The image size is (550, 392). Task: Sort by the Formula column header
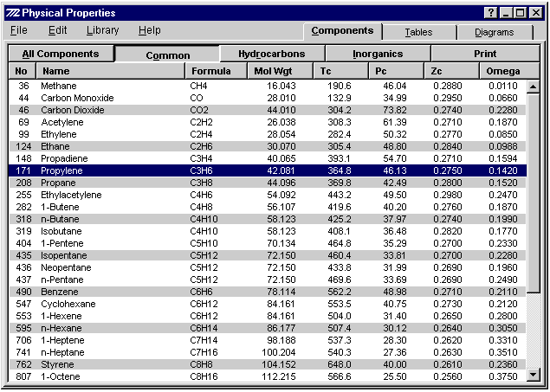click(216, 71)
